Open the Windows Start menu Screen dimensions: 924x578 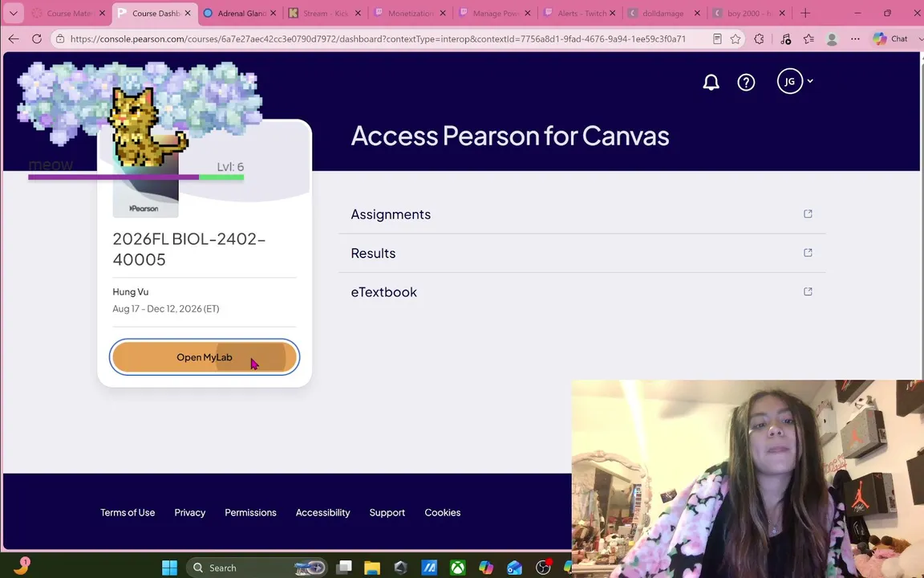point(170,568)
